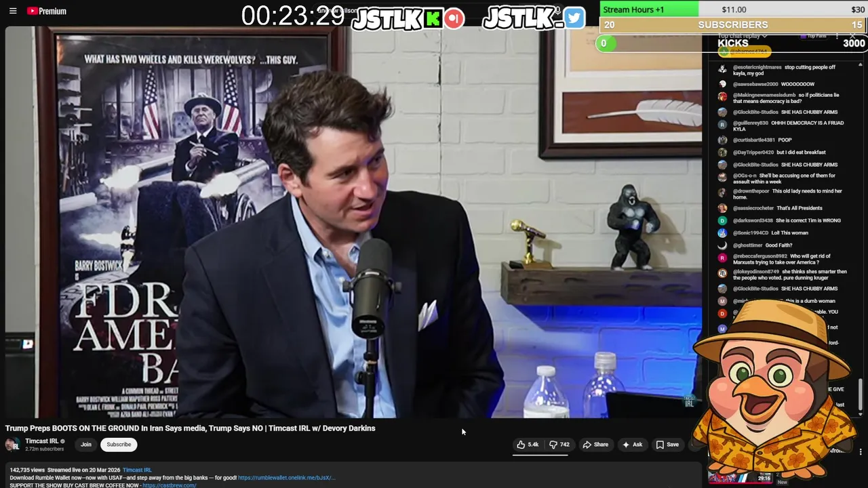868x488 pixels.
Task: Open the three-dot menu beside related video
Action: pyautogui.click(x=861, y=452)
